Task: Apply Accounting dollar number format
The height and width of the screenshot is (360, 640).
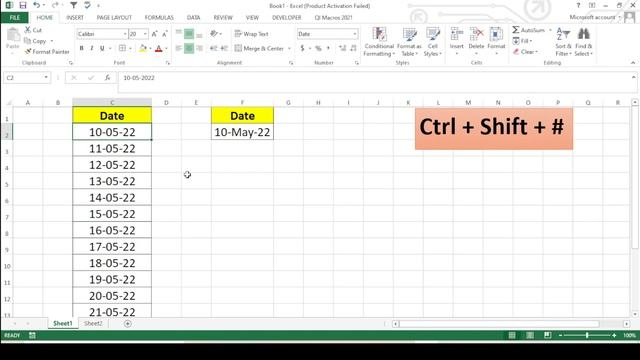Action: pos(302,49)
